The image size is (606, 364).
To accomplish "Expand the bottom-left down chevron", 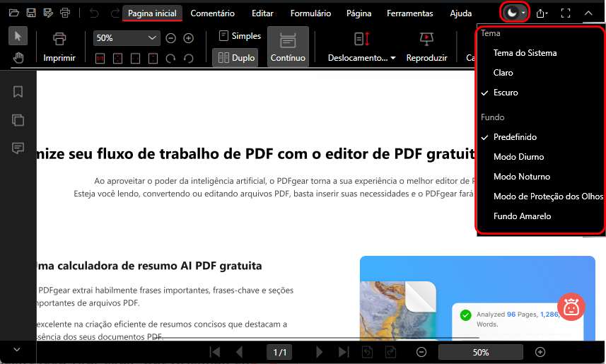I will (17, 350).
